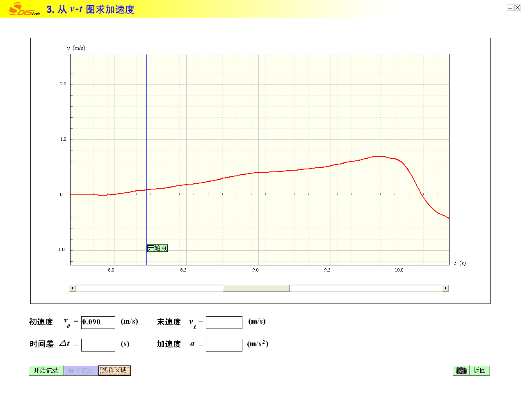525x420 pixels.
Task: Close the application window
Action: click(518, 7)
